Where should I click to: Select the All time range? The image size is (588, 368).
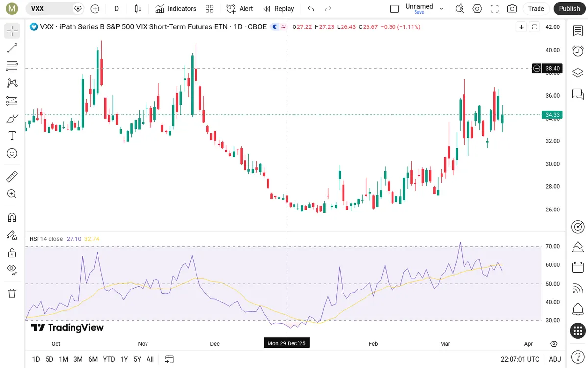click(x=150, y=359)
